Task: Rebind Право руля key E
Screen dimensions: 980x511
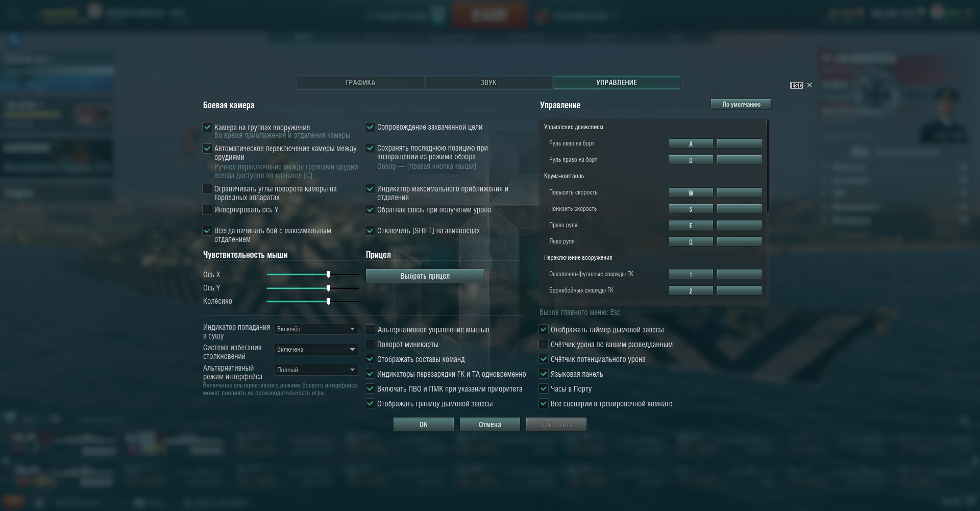Action: point(691,226)
